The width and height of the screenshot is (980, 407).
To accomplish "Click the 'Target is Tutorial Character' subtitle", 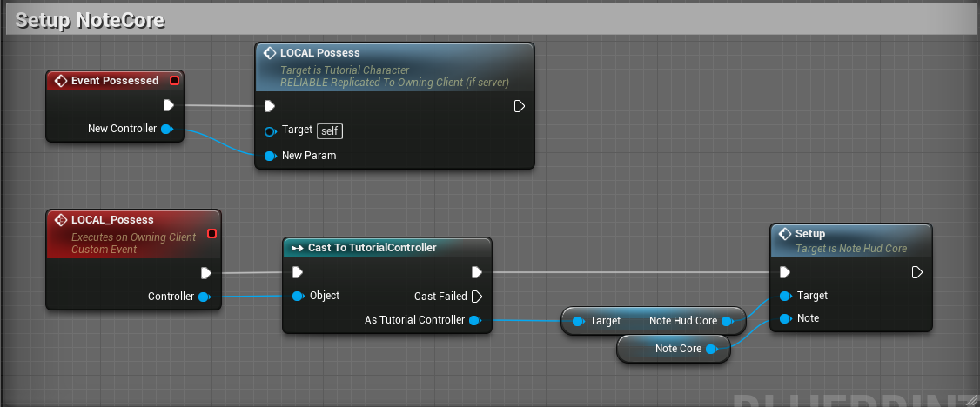I will (345, 70).
